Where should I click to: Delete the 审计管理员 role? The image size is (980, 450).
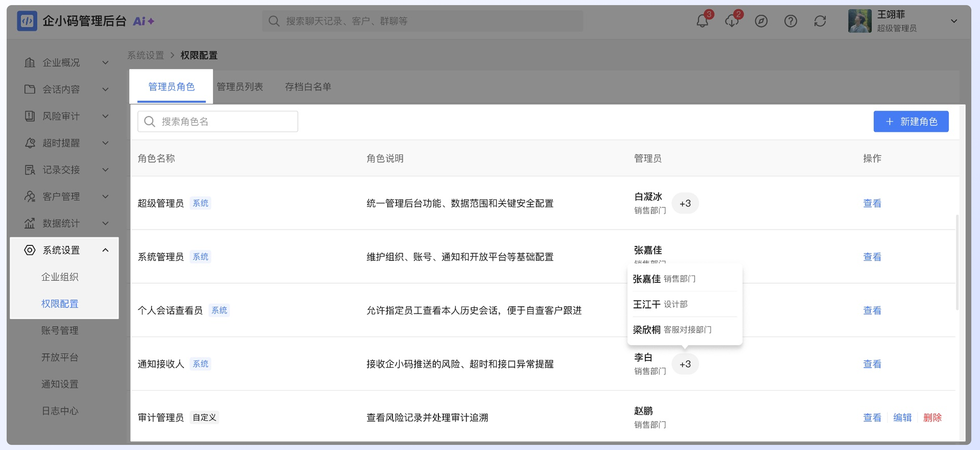pyautogui.click(x=932, y=418)
